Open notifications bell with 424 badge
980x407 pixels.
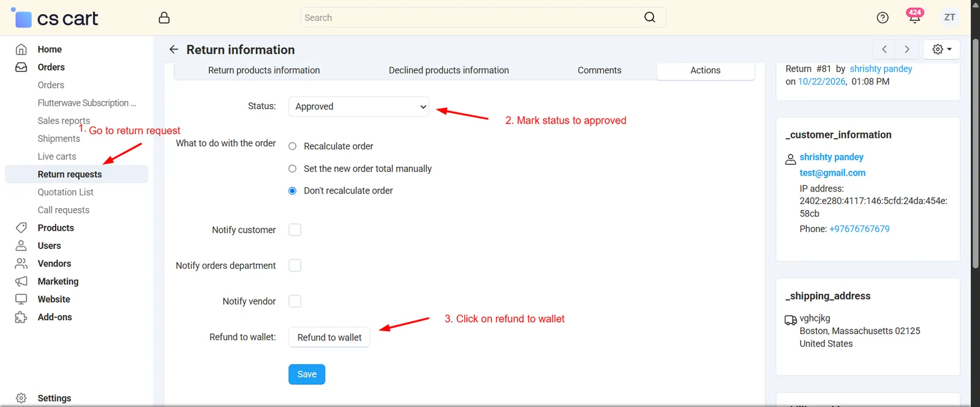pos(914,17)
